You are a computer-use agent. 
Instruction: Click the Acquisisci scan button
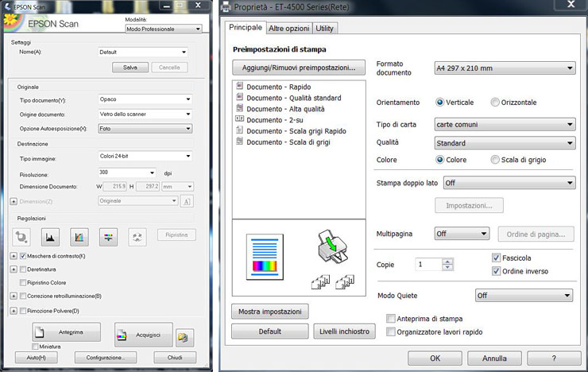143,335
